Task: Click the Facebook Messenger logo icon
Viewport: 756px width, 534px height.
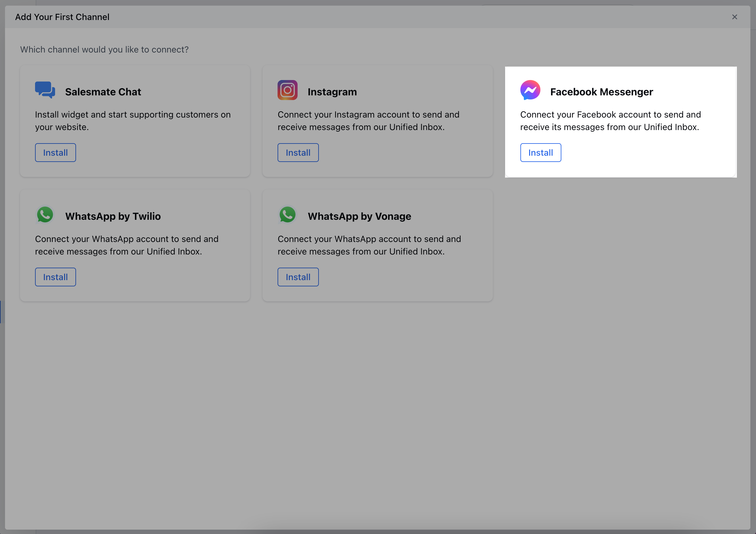Action: (x=530, y=90)
